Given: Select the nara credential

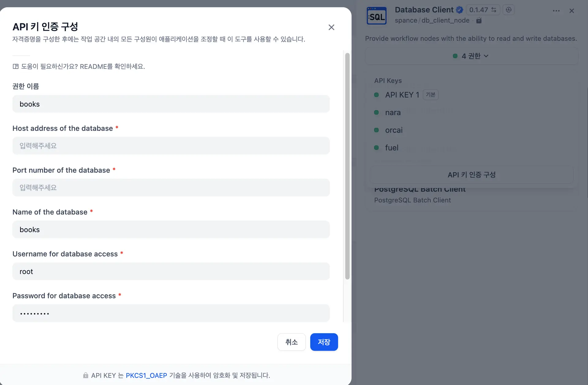Looking at the screenshot, I should point(393,113).
